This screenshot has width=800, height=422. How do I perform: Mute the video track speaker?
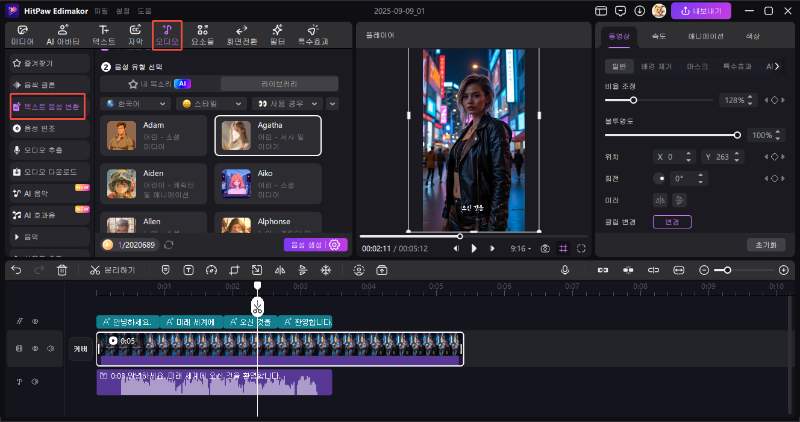click(51, 349)
